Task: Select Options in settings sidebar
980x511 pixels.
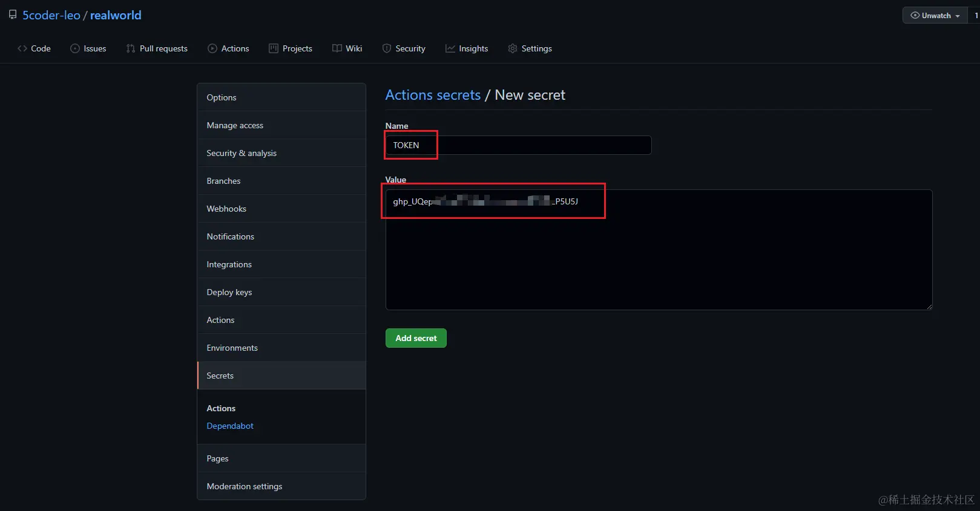Action: point(281,97)
